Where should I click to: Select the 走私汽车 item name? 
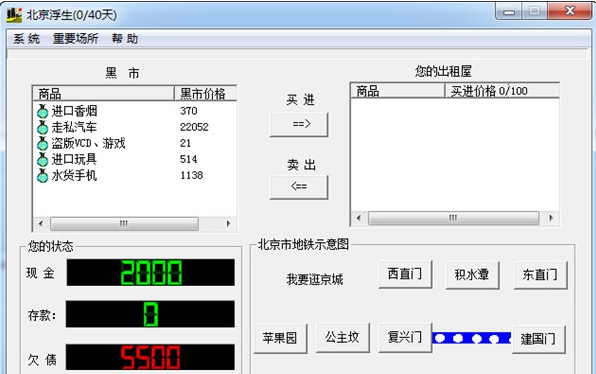point(74,127)
